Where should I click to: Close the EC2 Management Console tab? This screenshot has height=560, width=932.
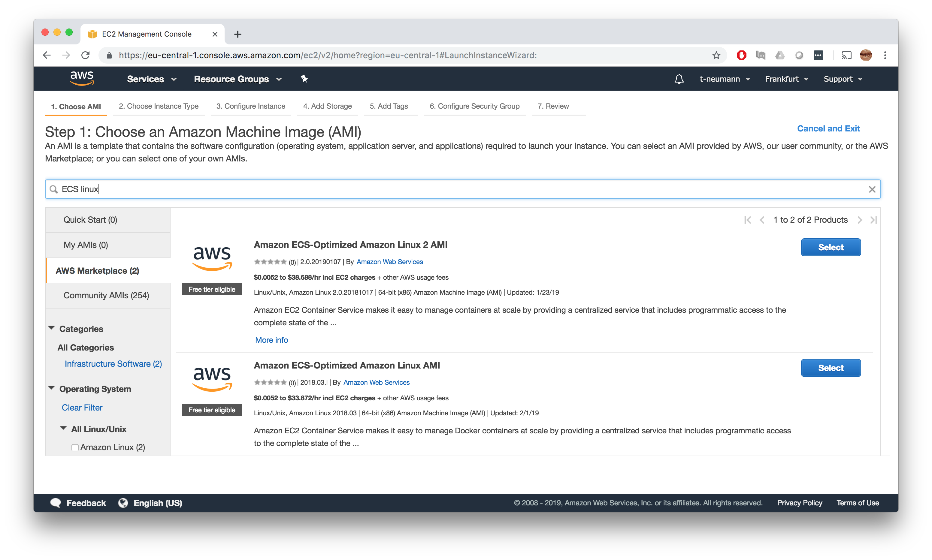(x=215, y=34)
